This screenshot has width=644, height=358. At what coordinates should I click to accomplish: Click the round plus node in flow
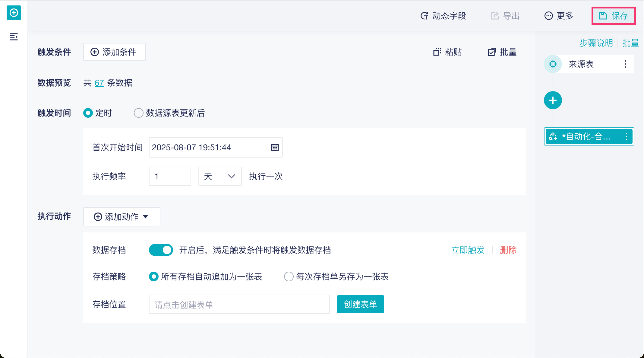click(x=553, y=100)
